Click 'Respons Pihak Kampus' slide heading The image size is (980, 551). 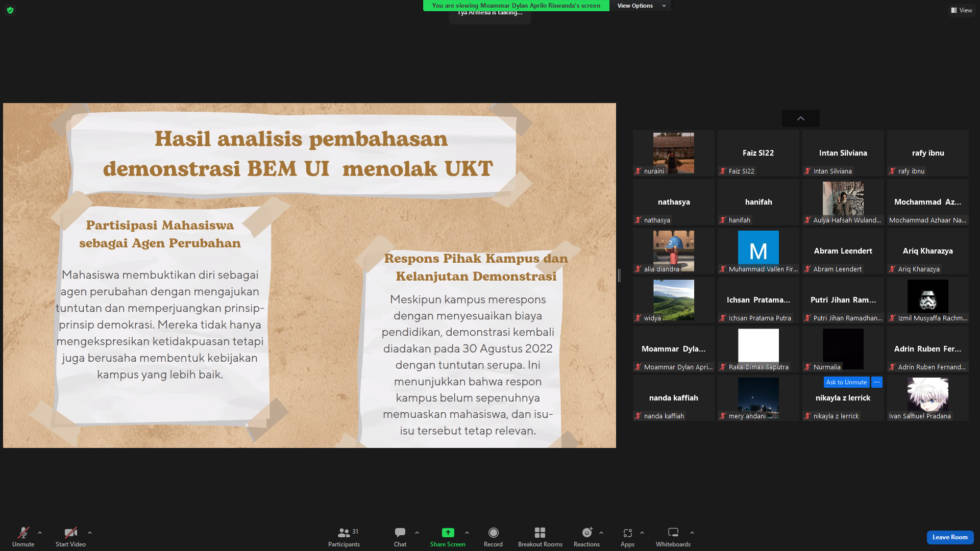pyautogui.click(x=476, y=267)
